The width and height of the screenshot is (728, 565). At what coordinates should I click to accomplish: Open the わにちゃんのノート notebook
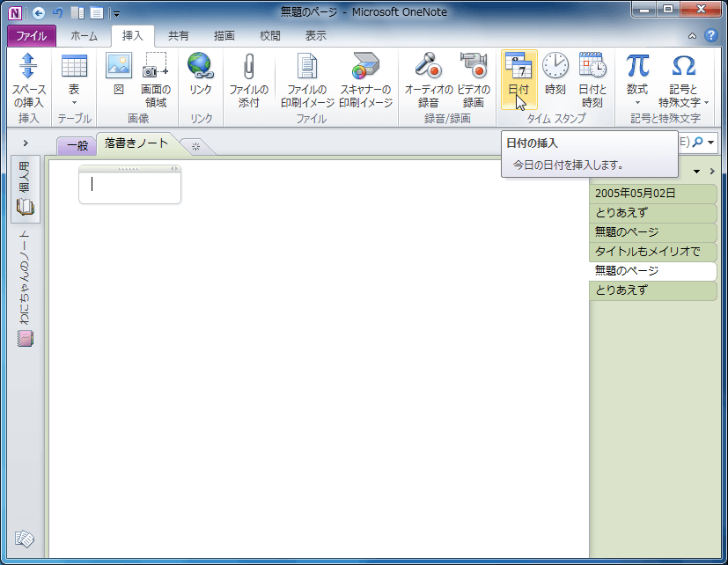point(26,289)
